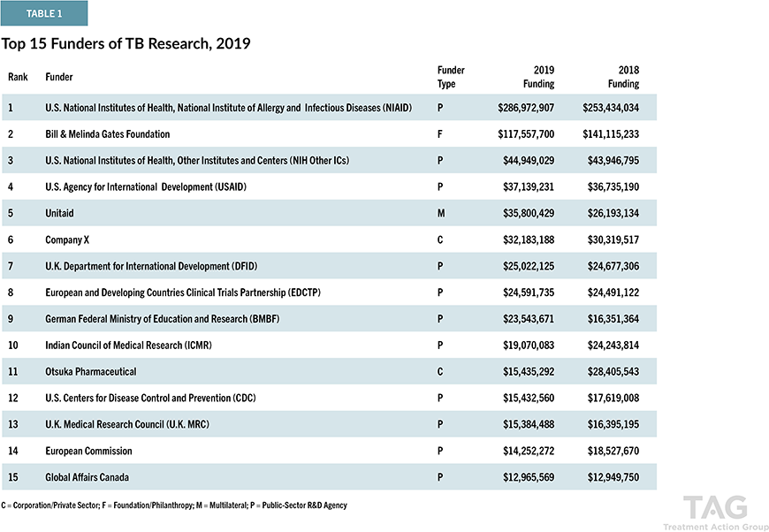Select U.S. Centers for Disease Control and Prevention (CDC)
The height and width of the screenshot is (532, 769).
150,399
